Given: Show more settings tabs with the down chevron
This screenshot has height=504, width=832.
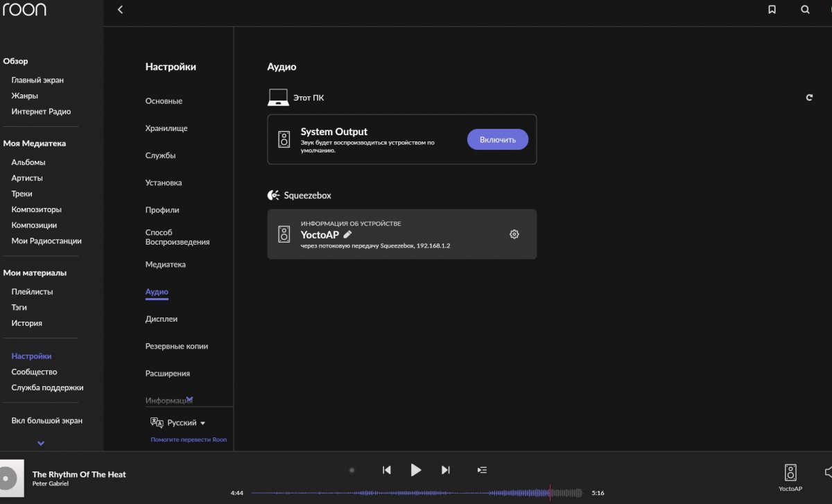Looking at the screenshot, I should (x=189, y=399).
